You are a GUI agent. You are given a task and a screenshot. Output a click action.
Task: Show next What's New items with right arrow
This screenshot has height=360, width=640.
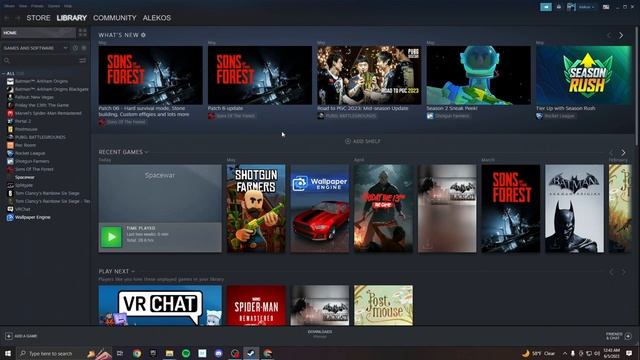click(x=621, y=36)
